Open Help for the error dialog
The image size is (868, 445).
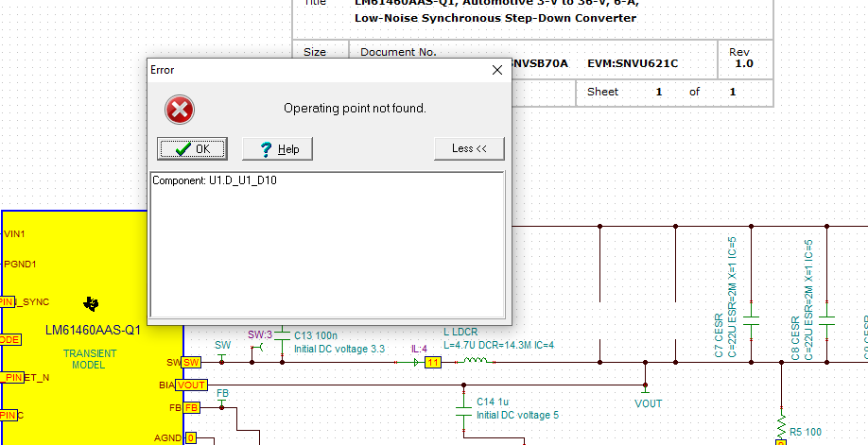tap(277, 149)
